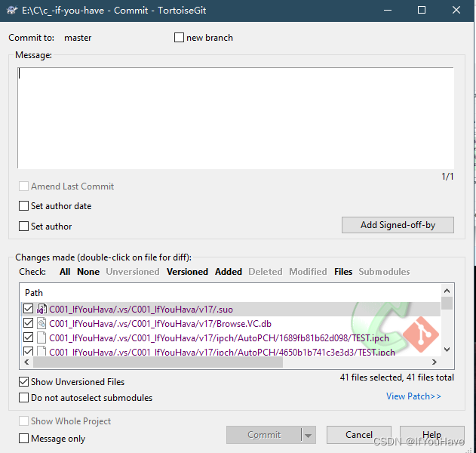Select the 4650b1b741c3e3d3/TEST.ipch path
The image size is (476, 453).
[222, 352]
